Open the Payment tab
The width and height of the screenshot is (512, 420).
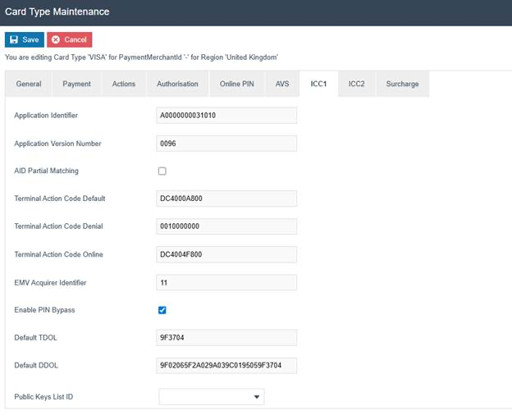[76, 84]
